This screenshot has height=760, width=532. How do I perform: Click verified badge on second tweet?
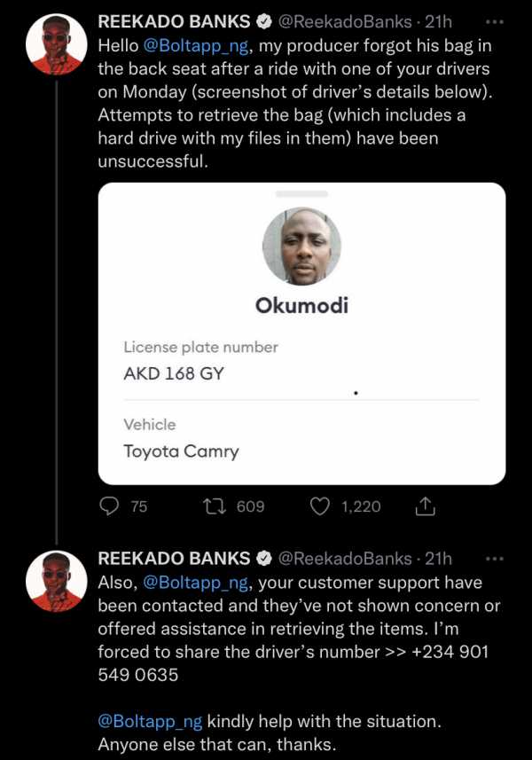pyautogui.click(x=263, y=559)
